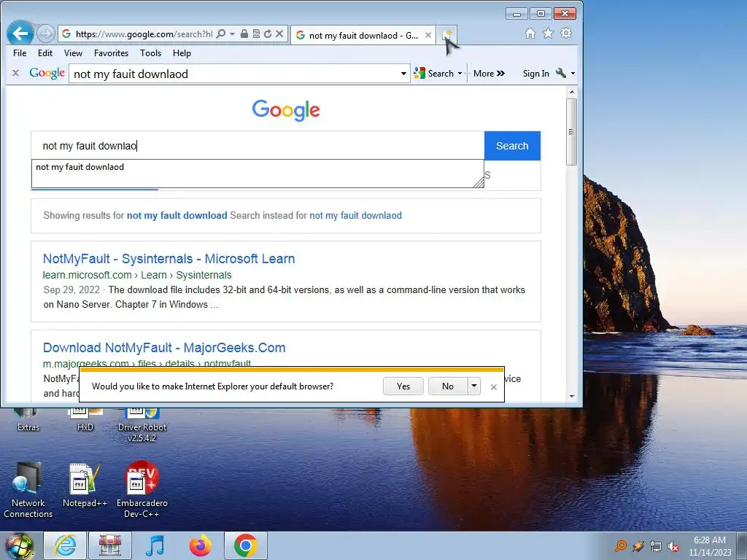Open the shelf-shaped taskbar icon beside IE
Screen dimensions: 747x560
pos(110,545)
